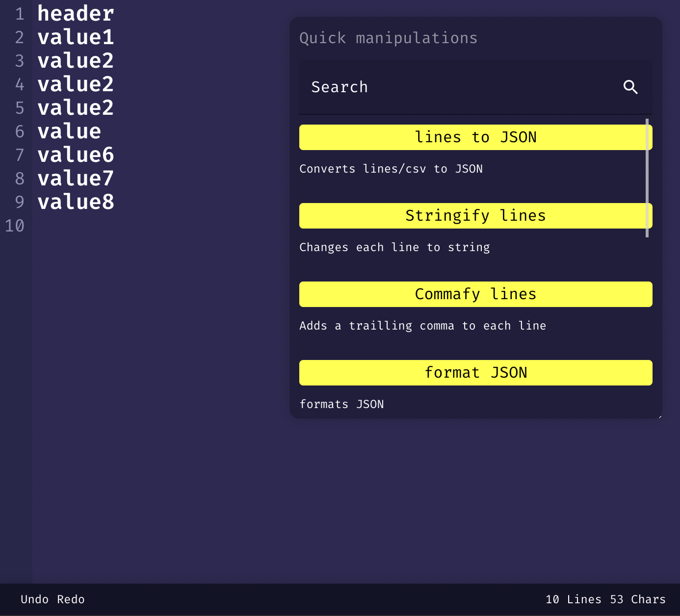Click the Quick manipulations panel title
This screenshot has width=680, height=616.
(x=388, y=38)
